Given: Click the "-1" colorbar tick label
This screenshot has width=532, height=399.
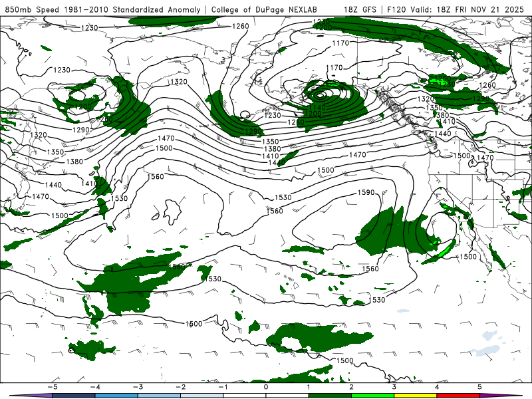Looking at the screenshot, I should 223,387.
